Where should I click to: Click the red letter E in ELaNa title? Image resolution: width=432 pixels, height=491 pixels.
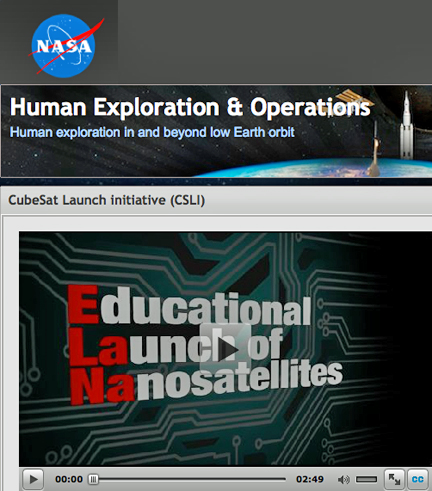pyautogui.click(x=83, y=304)
